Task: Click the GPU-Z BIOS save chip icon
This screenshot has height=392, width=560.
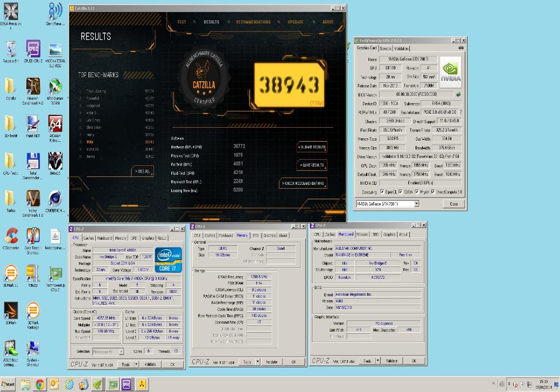Action: [x=458, y=95]
